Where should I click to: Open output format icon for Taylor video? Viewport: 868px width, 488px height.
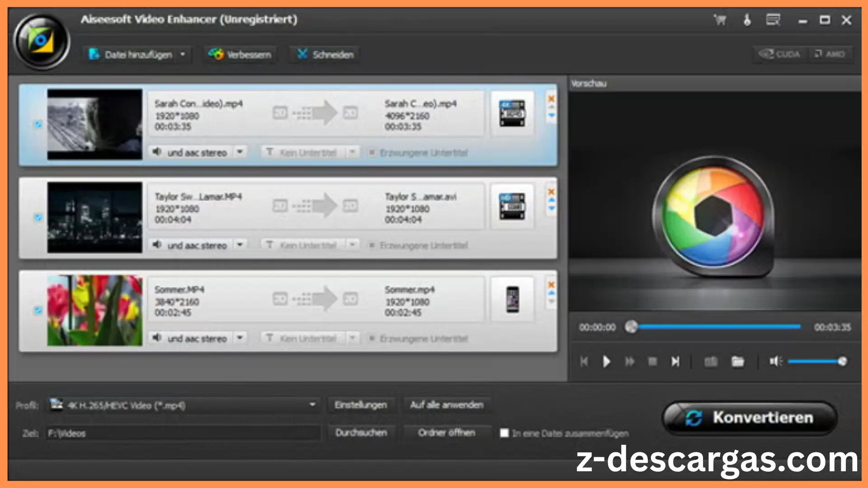coord(512,206)
